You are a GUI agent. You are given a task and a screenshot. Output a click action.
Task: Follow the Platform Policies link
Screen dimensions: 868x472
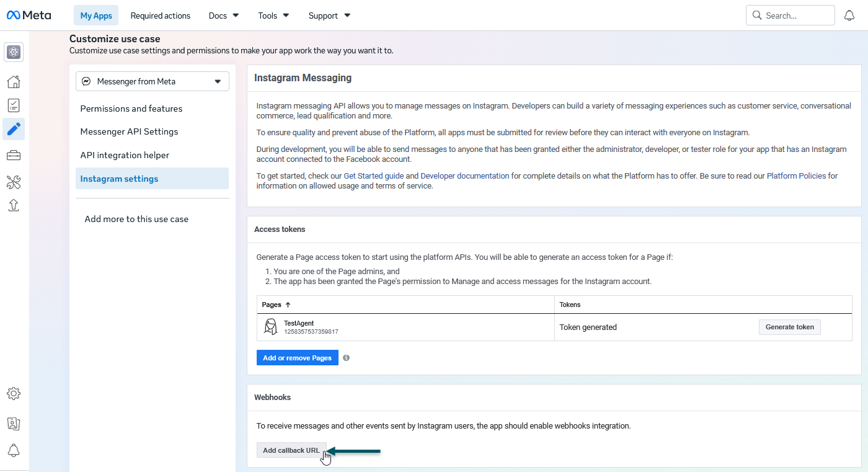pos(796,176)
